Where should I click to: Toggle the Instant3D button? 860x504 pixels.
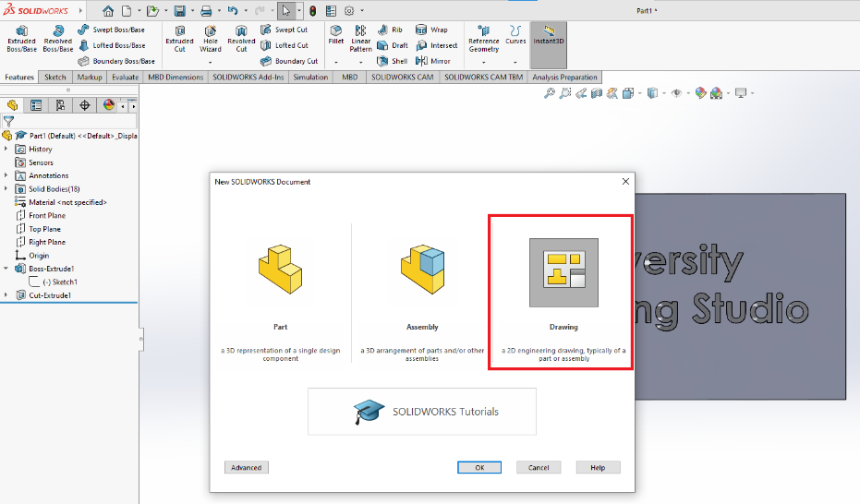pyautogui.click(x=550, y=35)
